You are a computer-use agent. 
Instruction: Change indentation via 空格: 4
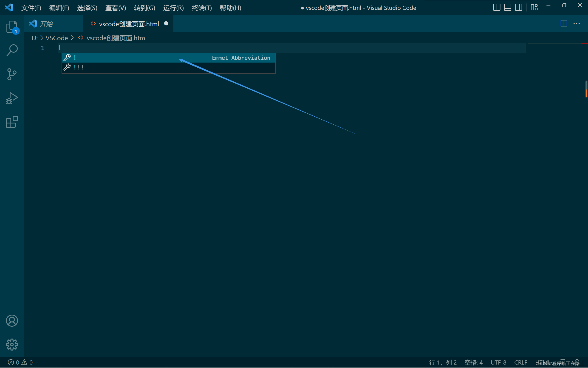point(473,362)
